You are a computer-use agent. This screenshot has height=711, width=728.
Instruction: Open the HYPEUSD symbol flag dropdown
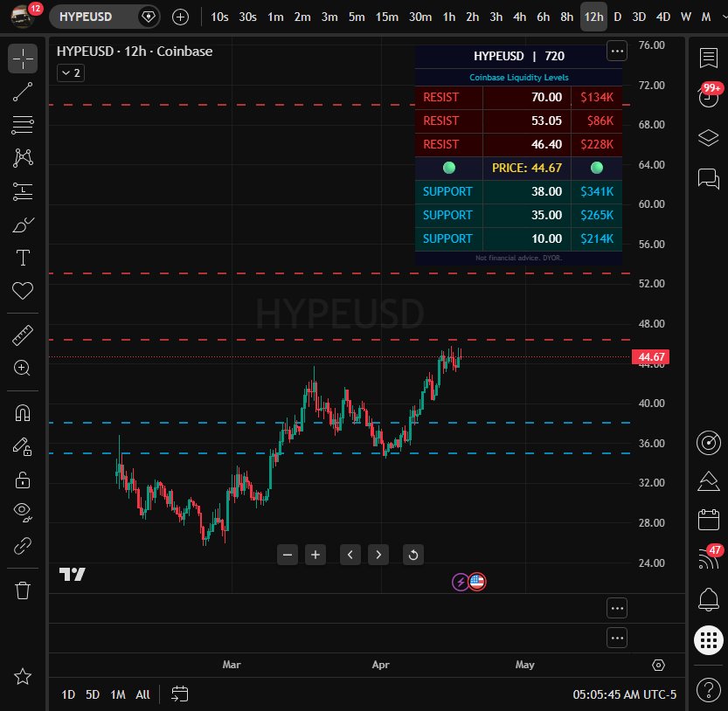click(x=149, y=17)
